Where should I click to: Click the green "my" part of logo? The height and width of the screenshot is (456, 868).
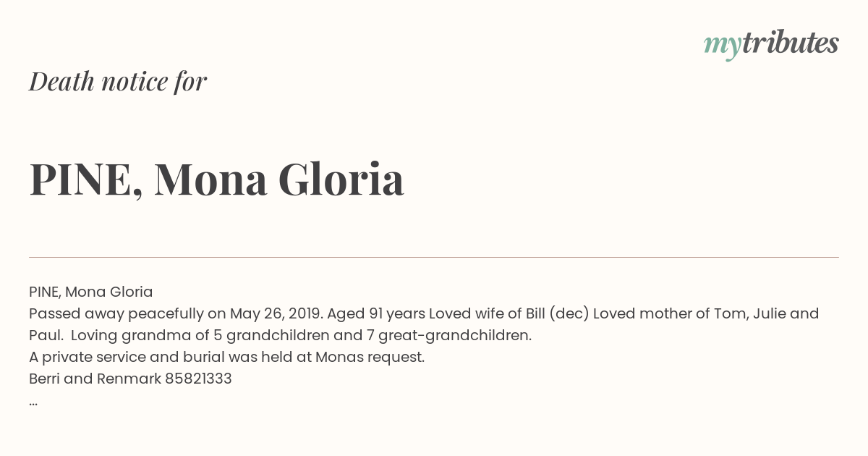[x=722, y=47]
